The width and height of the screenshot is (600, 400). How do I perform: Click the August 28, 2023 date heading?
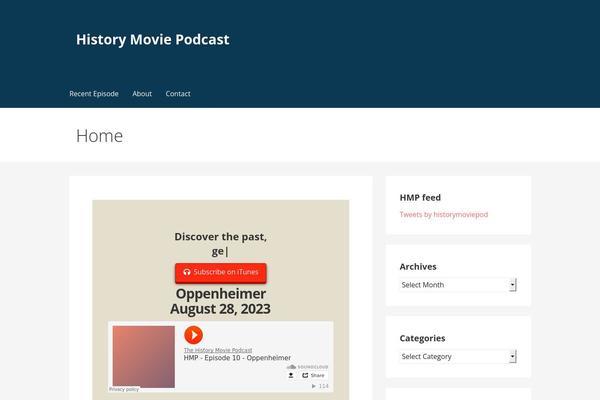[220, 309]
